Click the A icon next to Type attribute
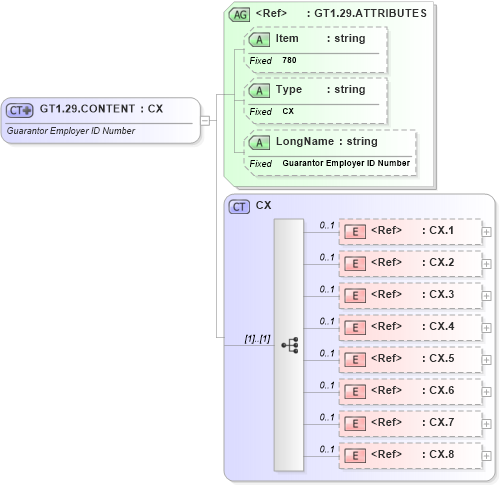Screen dimensions: 500x485 (x=259, y=91)
